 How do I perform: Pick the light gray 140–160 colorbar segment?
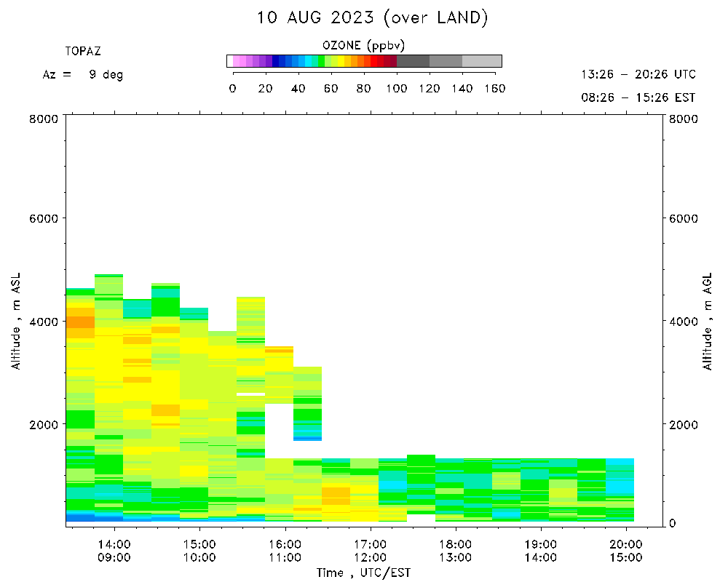coord(482,61)
